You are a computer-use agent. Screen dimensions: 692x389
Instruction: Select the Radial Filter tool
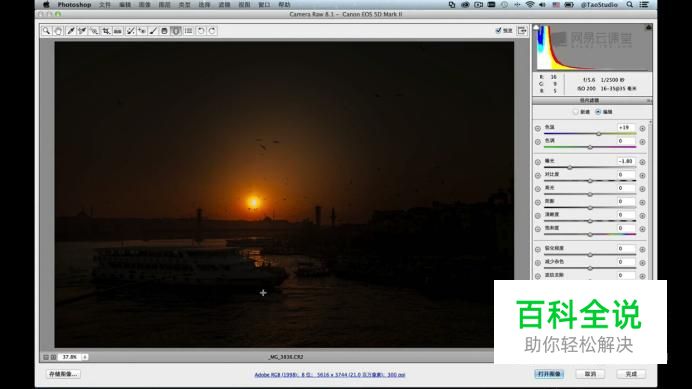point(176,30)
